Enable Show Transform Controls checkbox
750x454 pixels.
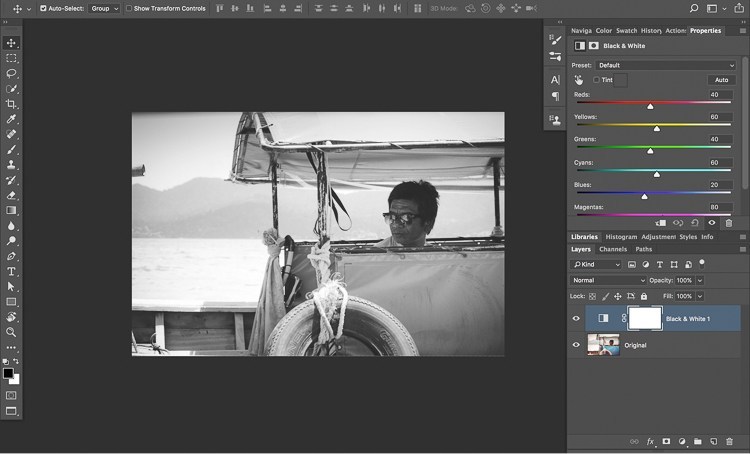[x=129, y=8]
